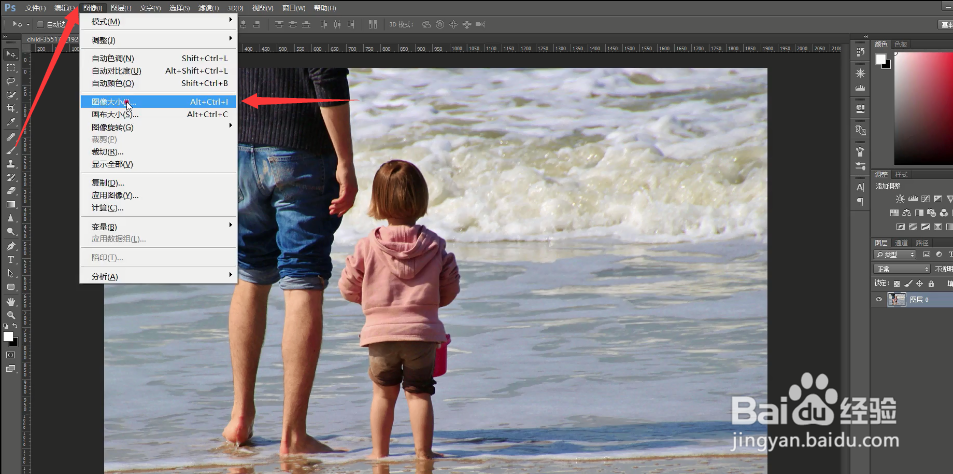Screen dimensions: 953x474
Task: Open the 文件 (File) menu
Action: pyautogui.click(x=35, y=8)
